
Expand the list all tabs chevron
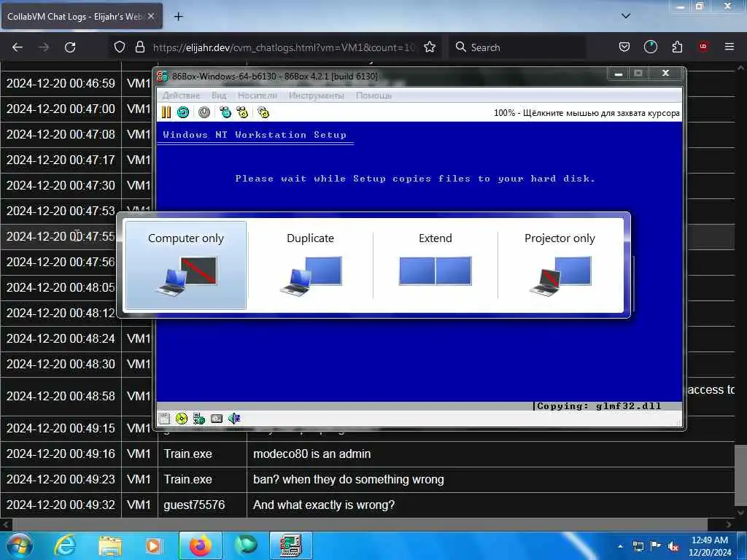click(626, 16)
